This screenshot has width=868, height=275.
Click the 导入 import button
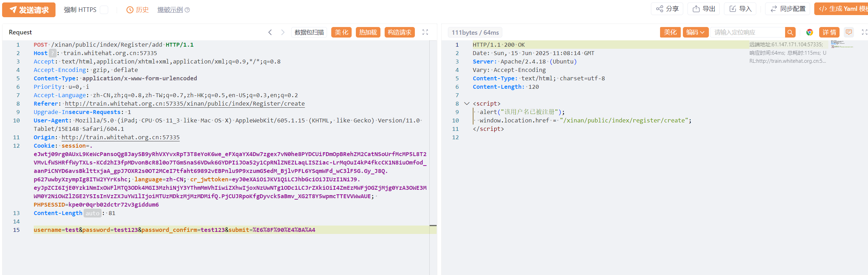[x=740, y=9]
